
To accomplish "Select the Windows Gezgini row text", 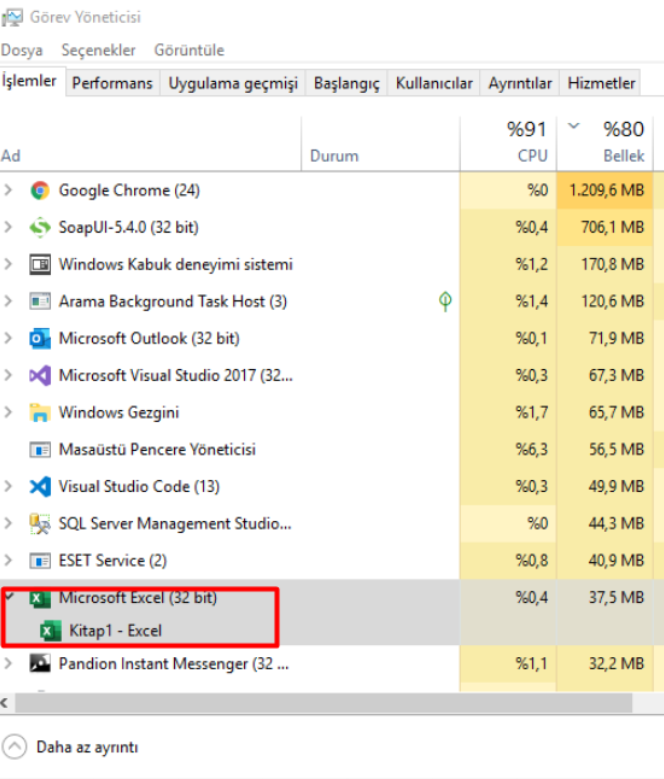I will [x=119, y=412].
